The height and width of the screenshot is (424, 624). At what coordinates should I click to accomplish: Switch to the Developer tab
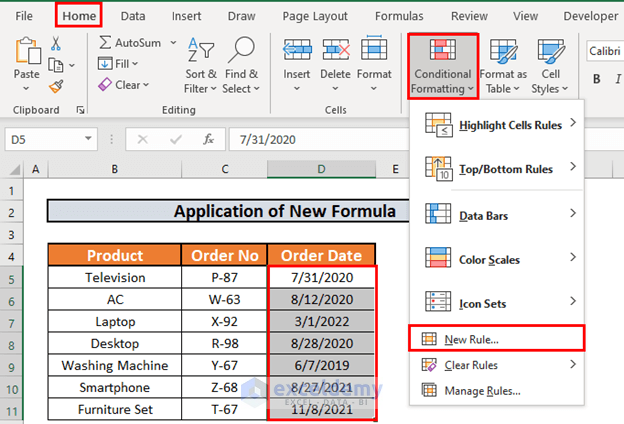click(591, 16)
